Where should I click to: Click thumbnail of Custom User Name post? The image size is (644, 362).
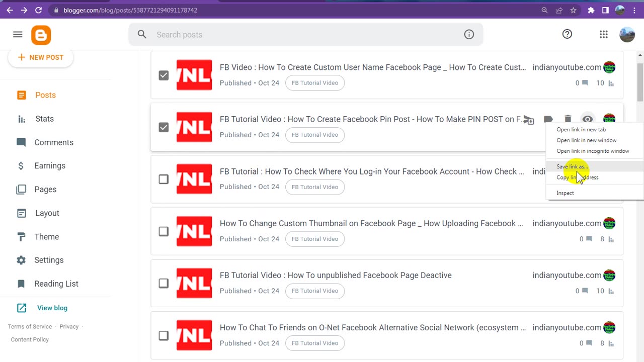[194, 75]
